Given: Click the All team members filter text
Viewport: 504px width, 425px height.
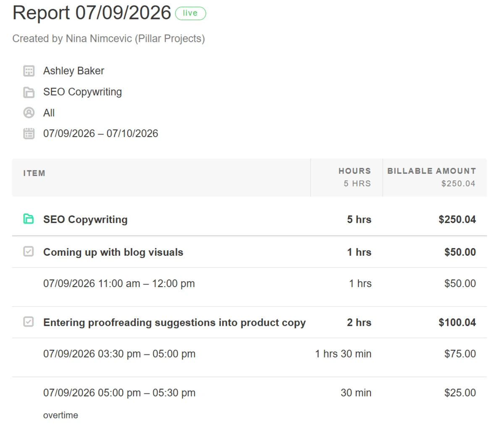Looking at the screenshot, I should click(49, 113).
